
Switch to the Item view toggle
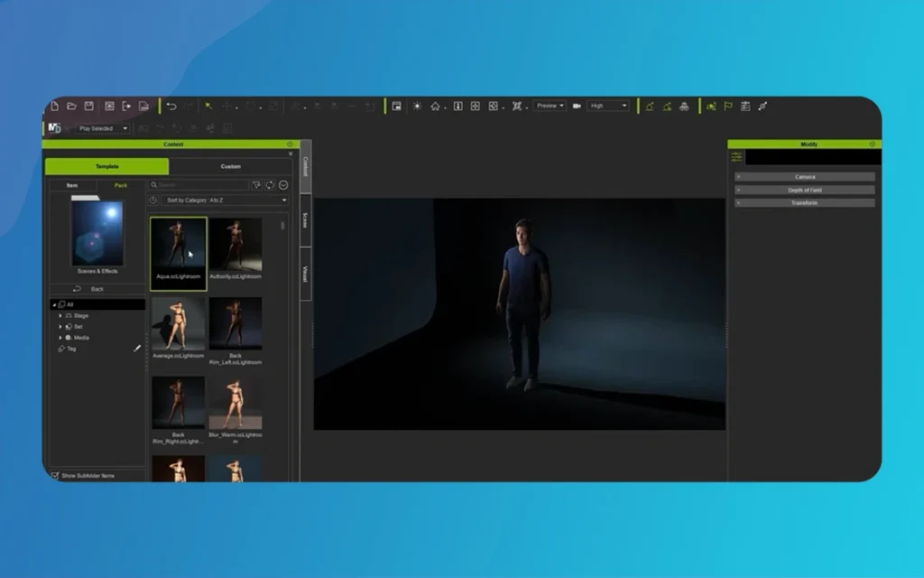pyautogui.click(x=72, y=185)
